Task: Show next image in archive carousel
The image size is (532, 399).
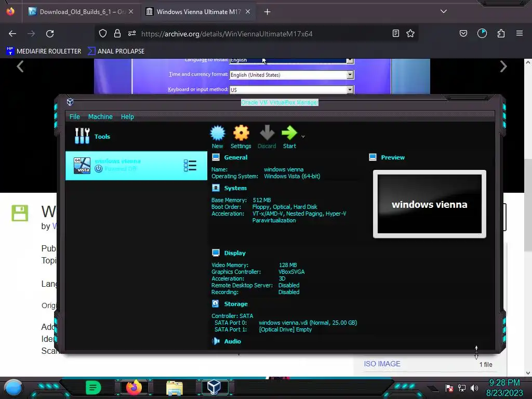Action: coord(503,66)
